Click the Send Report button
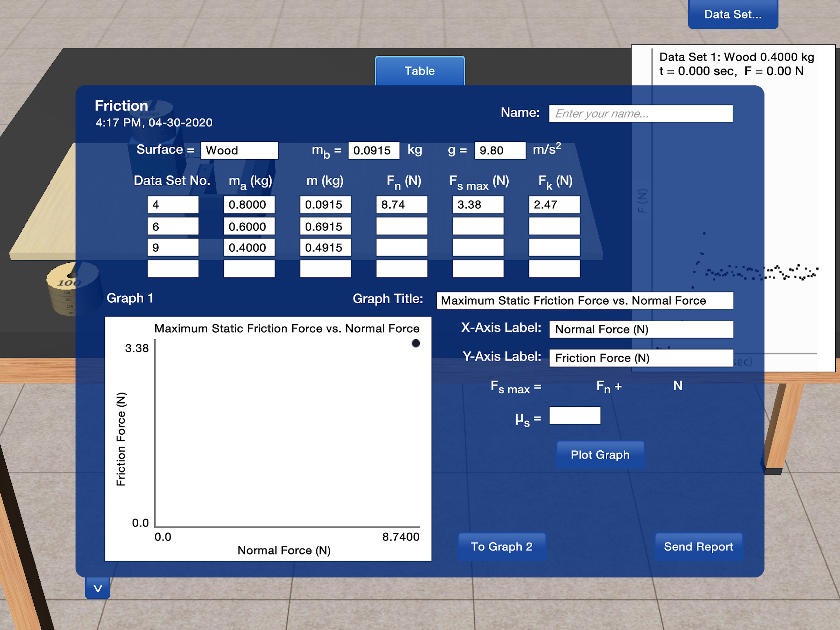 pos(698,546)
